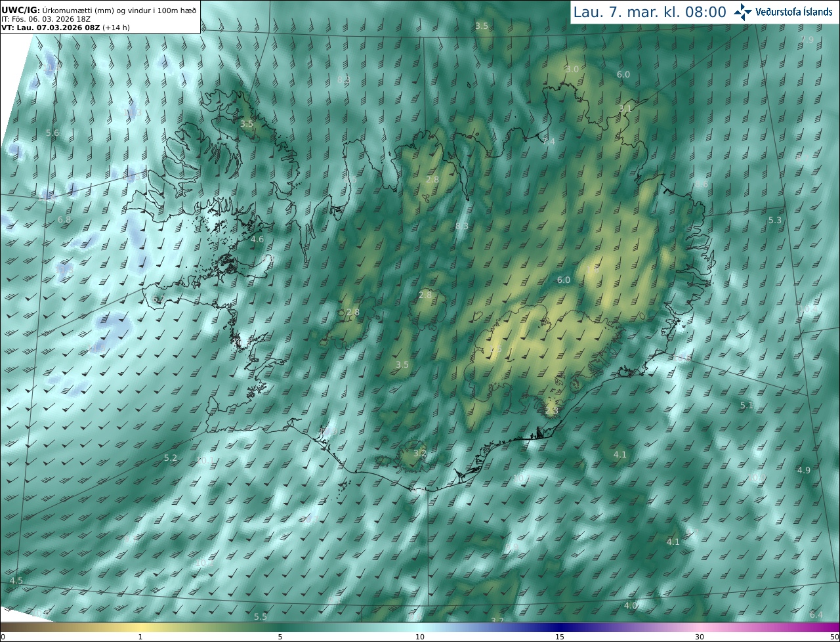Image resolution: width=840 pixels, height=642 pixels.
Task: Click the Veðurstofa Íslands logo icon
Action: (x=744, y=11)
